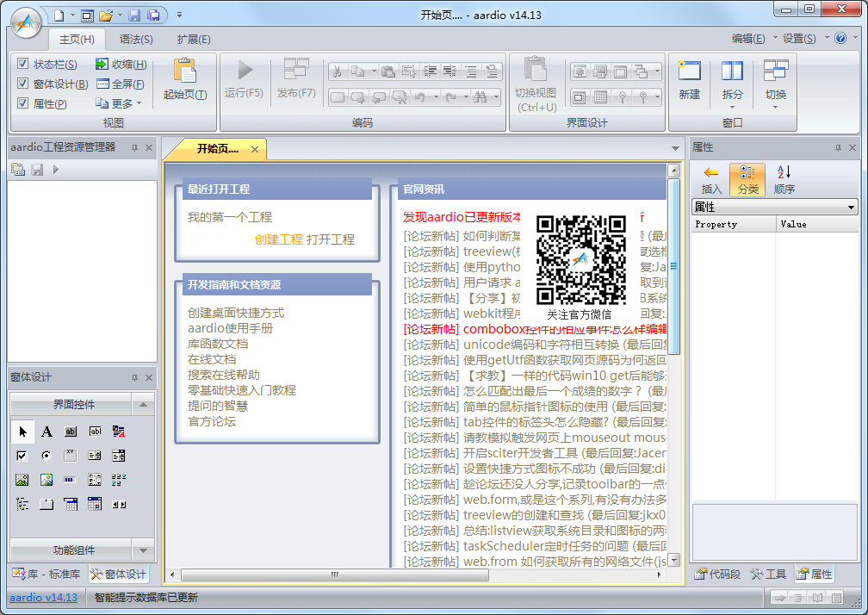
Task: Select the calendar control in the toolbox
Action: pyautogui.click(x=95, y=504)
